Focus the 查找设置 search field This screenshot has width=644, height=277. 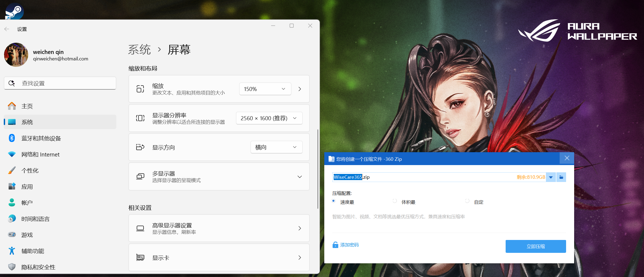click(60, 83)
